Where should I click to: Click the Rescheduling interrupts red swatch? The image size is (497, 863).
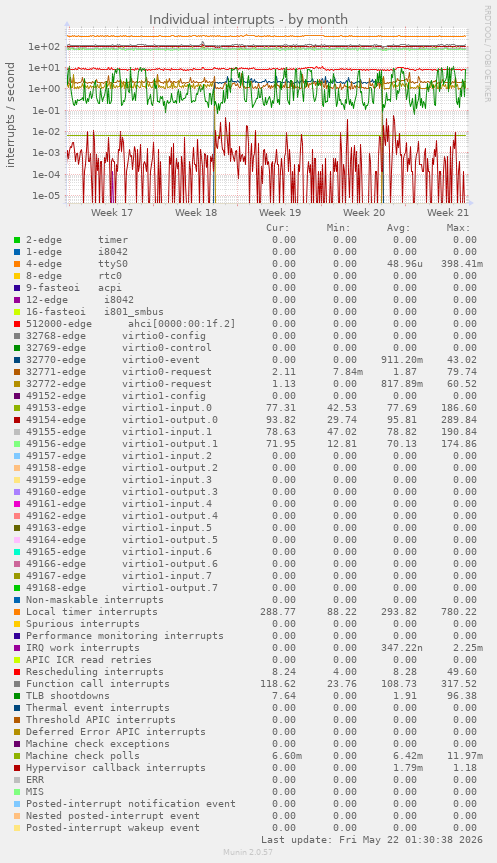(x=17, y=672)
